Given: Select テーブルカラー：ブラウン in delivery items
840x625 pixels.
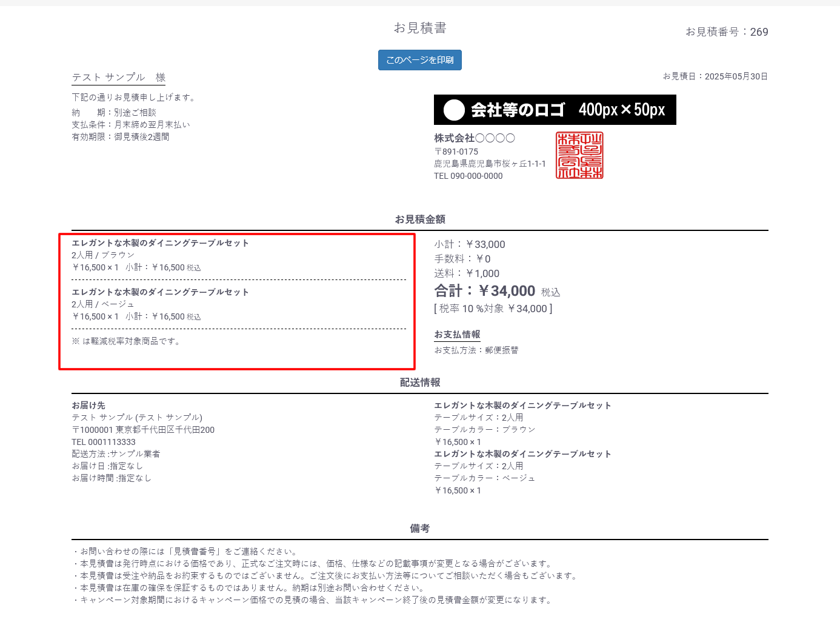Looking at the screenshot, I should 485,430.
